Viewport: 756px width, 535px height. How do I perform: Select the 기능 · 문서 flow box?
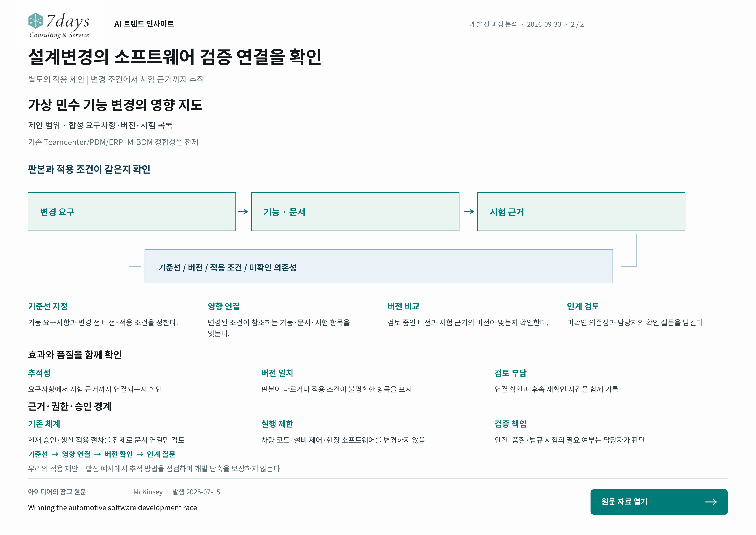[x=355, y=212]
